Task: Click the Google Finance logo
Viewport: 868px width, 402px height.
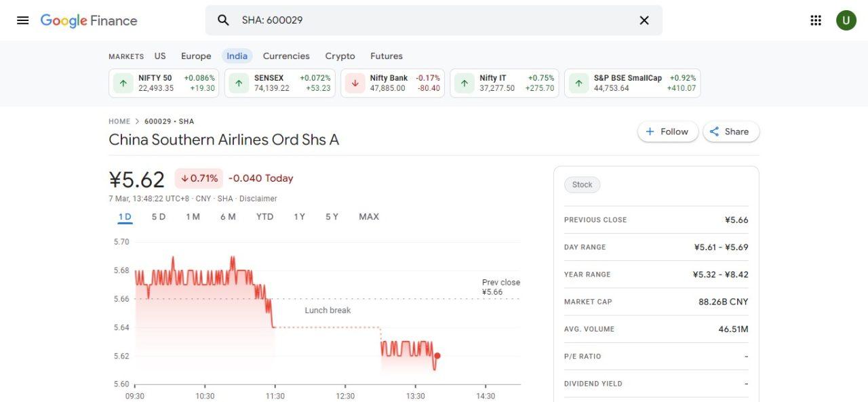Action: [89, 20]
